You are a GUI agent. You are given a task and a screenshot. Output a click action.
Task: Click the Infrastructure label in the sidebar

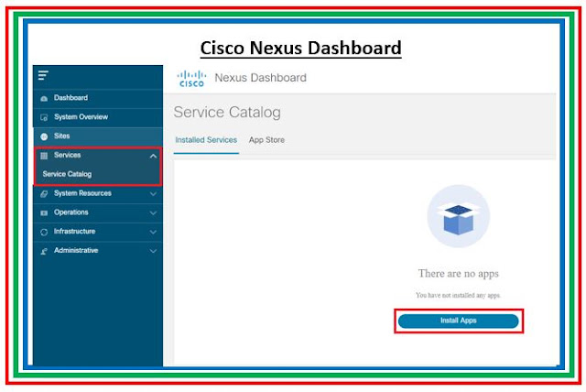click(74, 232)
